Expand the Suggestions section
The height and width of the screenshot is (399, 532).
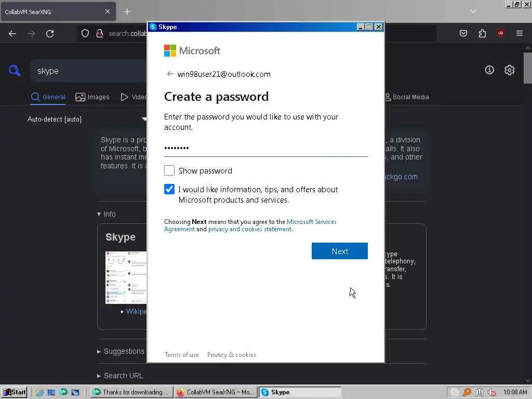[121, 351]
